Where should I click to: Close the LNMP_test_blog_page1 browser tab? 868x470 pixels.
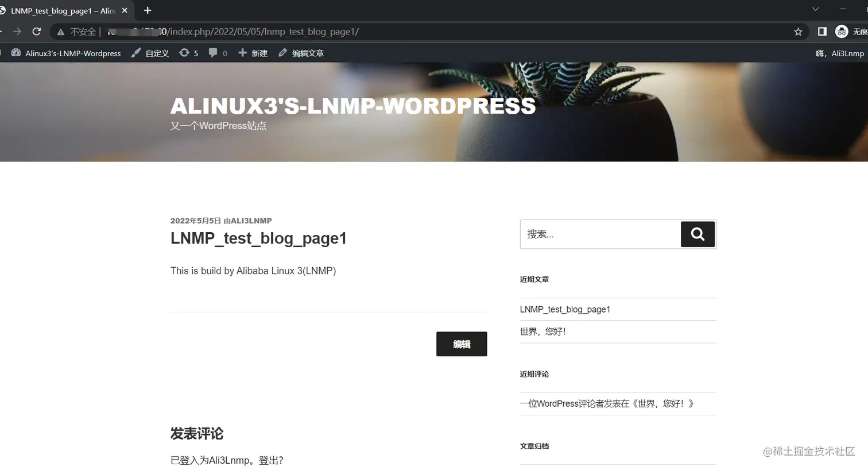pos(125,10)
